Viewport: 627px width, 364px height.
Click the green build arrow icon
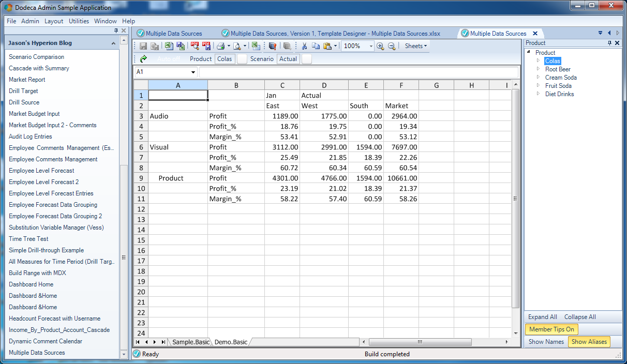point(143,59)
